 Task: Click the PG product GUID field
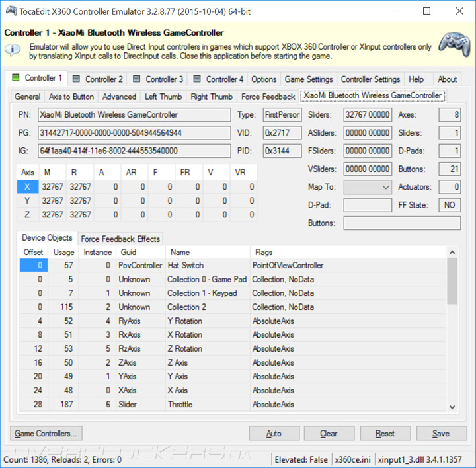134,133
